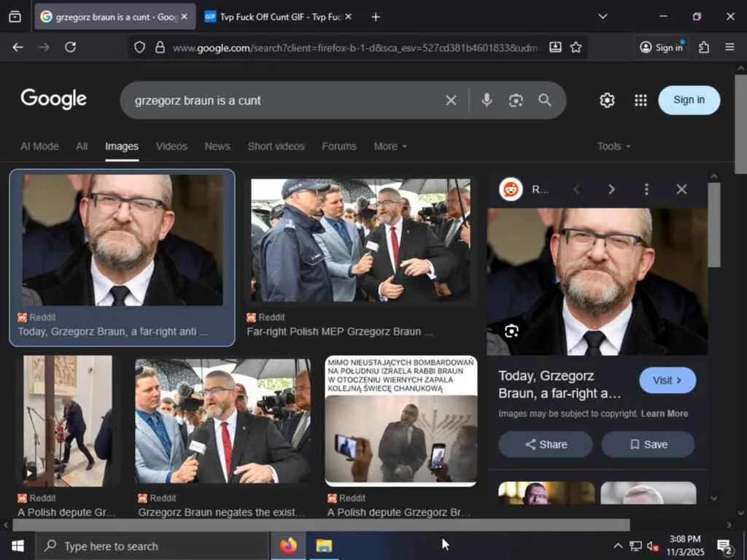Click the padlock site info icon
Image resolution: width=747 pixels, height=560 pixels.
160,47
